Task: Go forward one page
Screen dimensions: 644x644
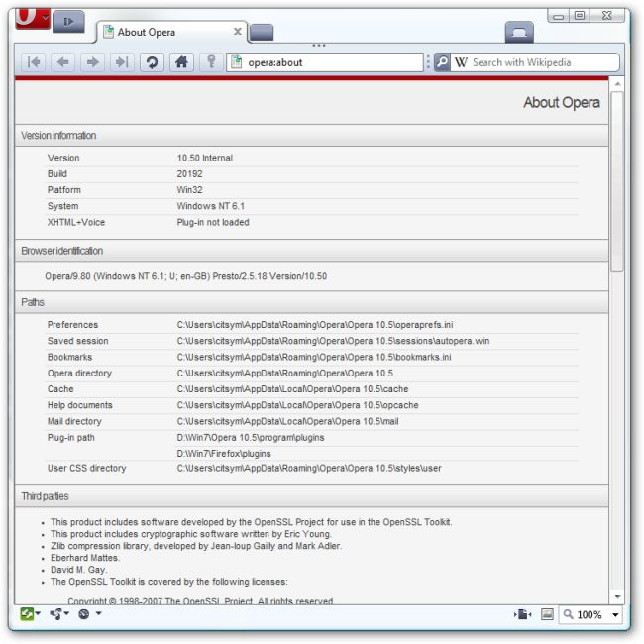Action: point(93,62)
